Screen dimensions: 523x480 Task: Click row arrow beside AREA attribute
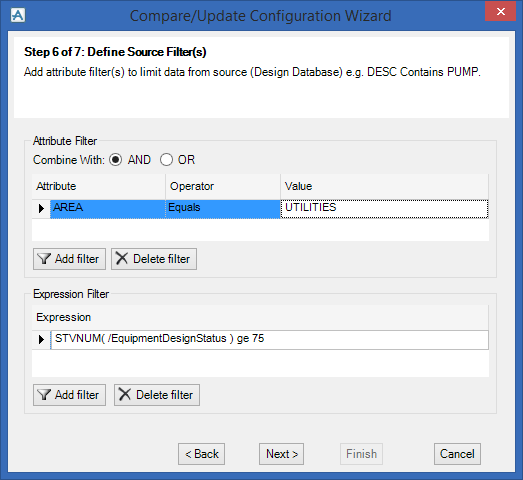click(41, 208)
